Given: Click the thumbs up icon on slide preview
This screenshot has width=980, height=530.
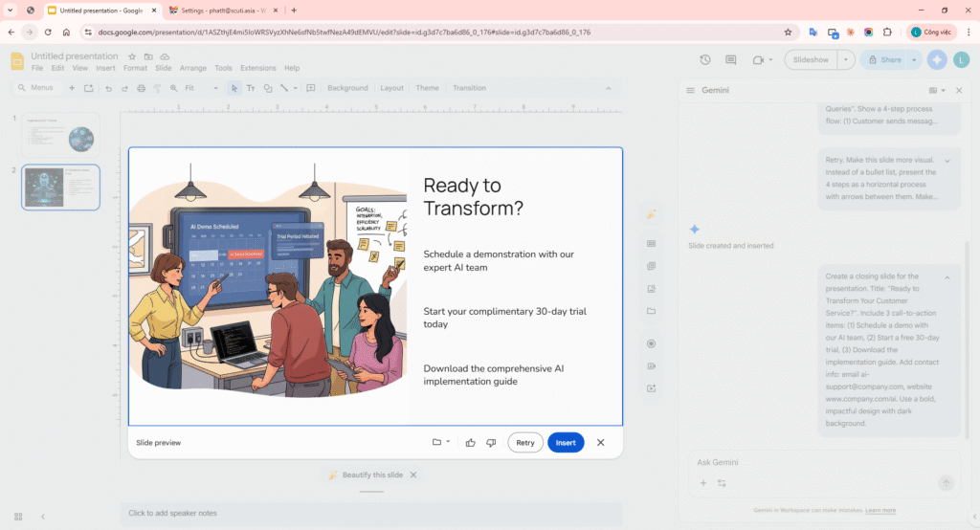Looking at the screenshot, I should coord(470,443).
